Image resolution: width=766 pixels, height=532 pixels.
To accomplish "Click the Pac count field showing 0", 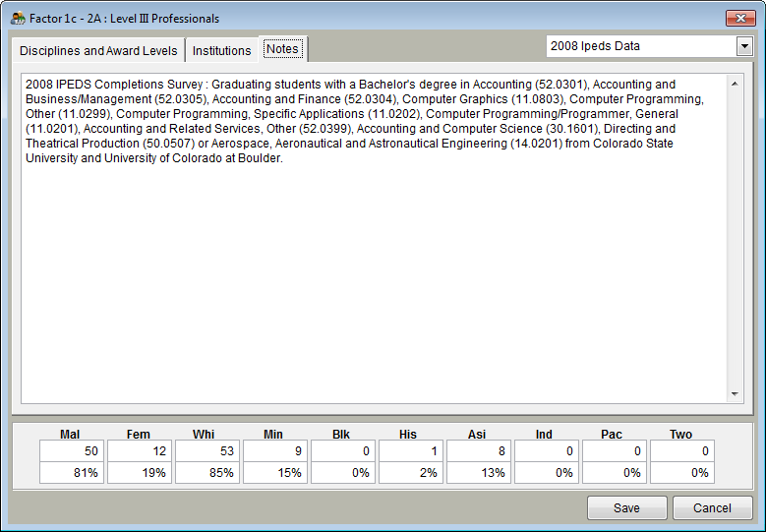I will (615, 451).
